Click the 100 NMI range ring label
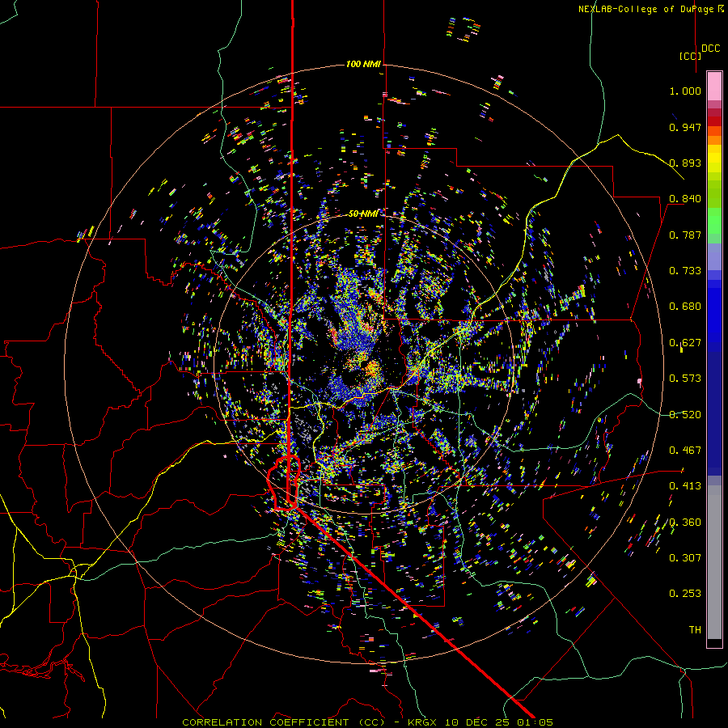 (363, 64)
